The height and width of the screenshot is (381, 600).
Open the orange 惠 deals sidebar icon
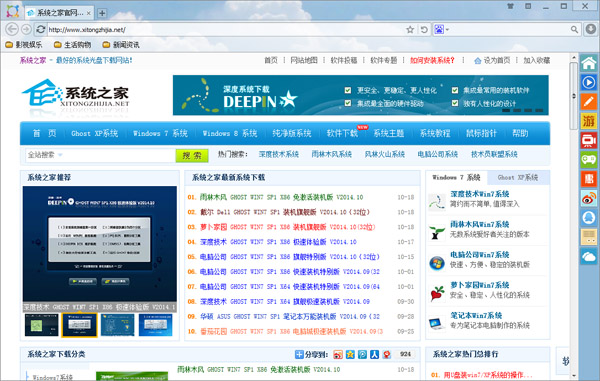(589, 179)
